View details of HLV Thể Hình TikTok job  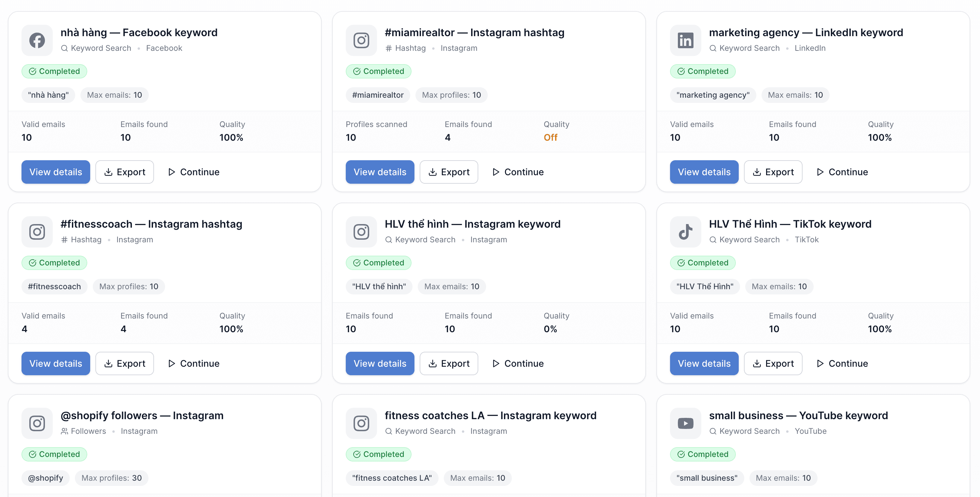click(x=704, y=363)
